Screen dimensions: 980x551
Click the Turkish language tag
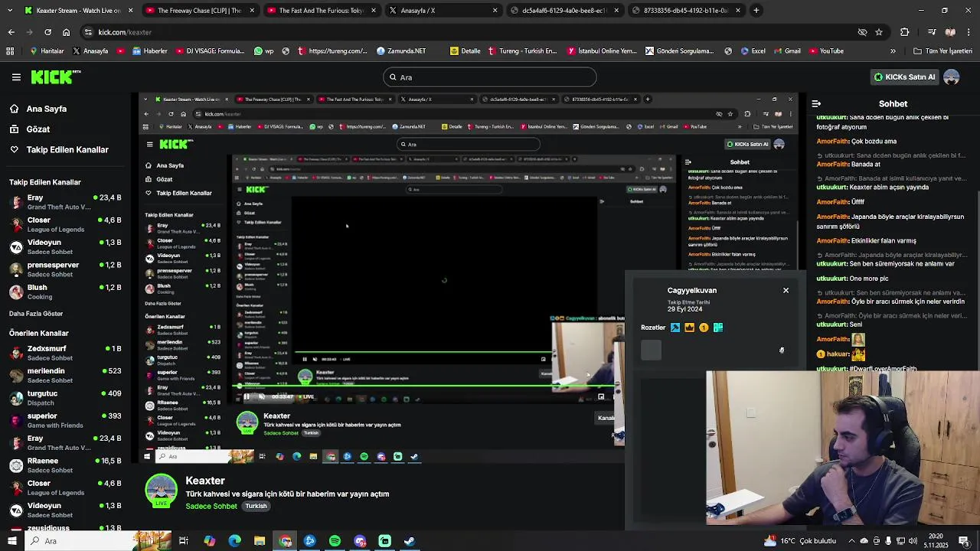[256, 506]
